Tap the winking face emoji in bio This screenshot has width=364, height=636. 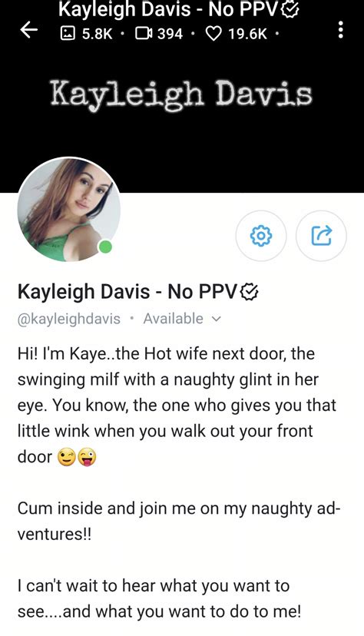(67, 458)
